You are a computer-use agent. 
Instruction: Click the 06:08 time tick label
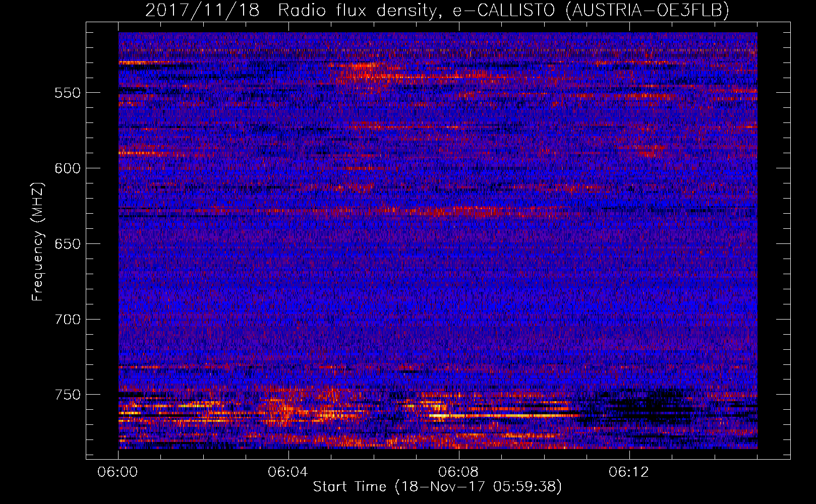[x=458, y=472]
